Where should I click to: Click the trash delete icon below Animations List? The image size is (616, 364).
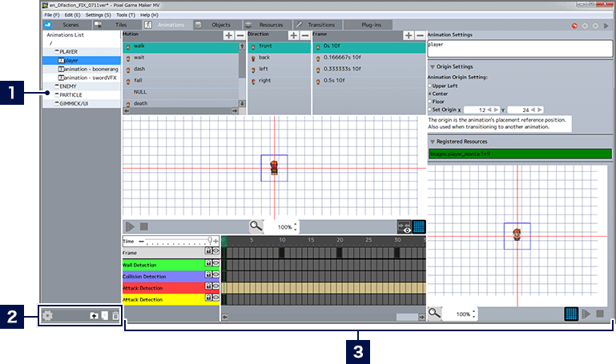115,316
